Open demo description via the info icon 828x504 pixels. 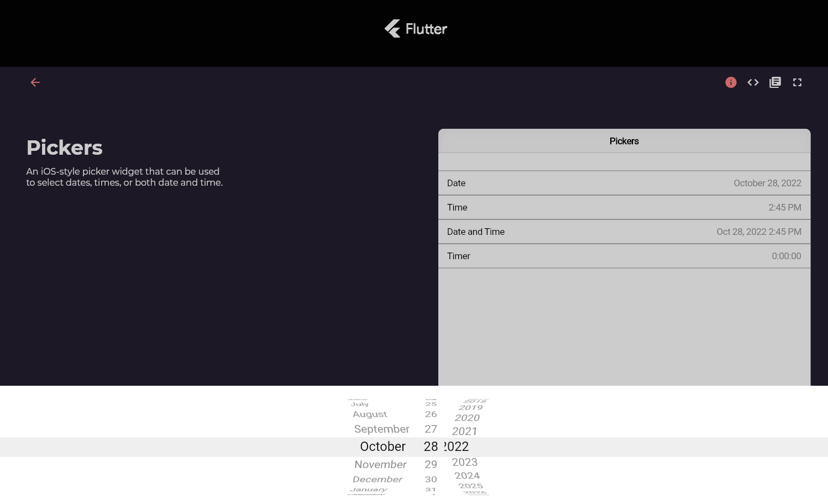pos(731,82)
